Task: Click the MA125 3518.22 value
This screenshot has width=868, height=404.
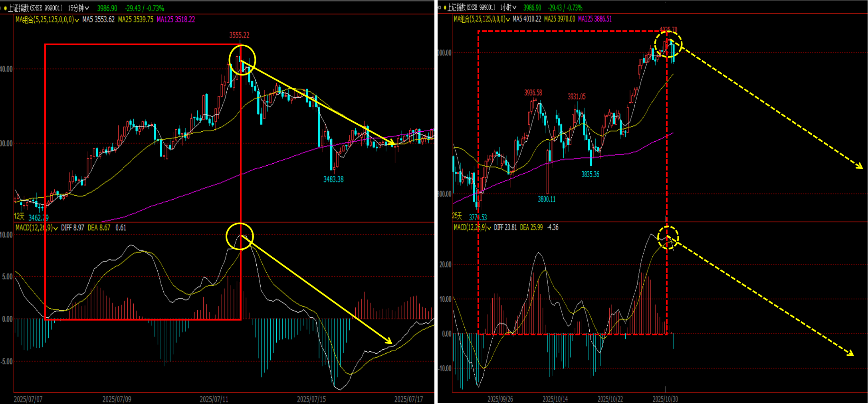Action: [176, 20]
